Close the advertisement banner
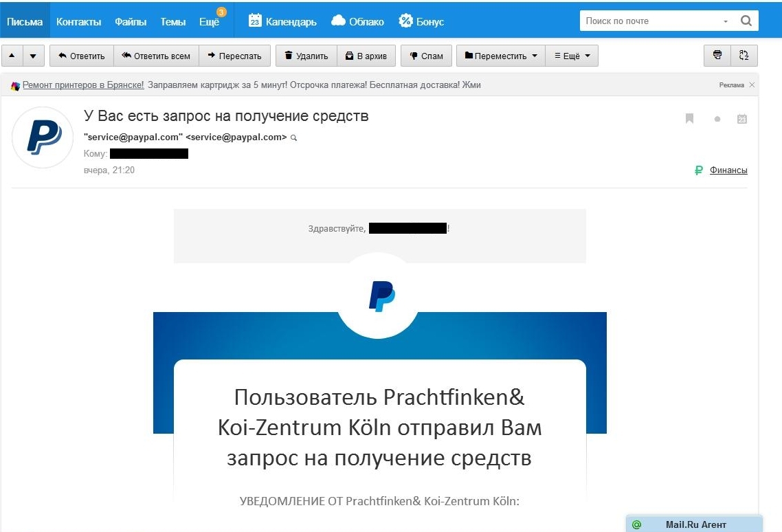The height and width of the screenshot is (532, 782). tap(752, 85)
